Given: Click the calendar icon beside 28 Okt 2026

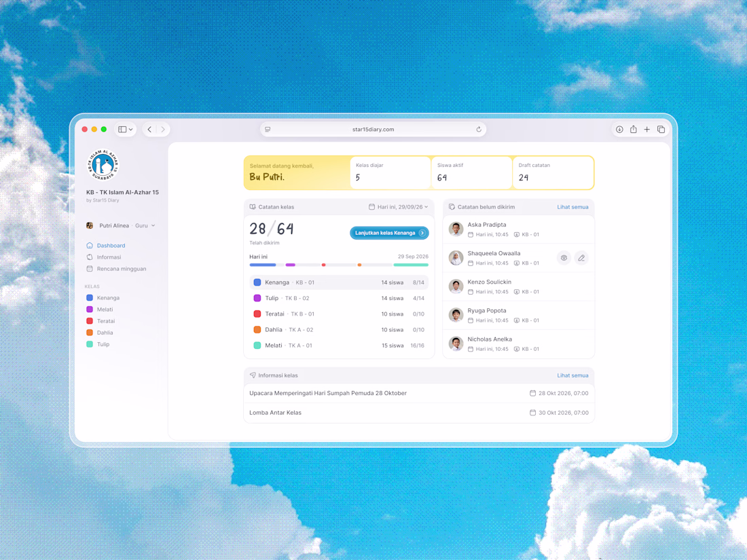Looking at the screenshot, I should tap(532, 393).
